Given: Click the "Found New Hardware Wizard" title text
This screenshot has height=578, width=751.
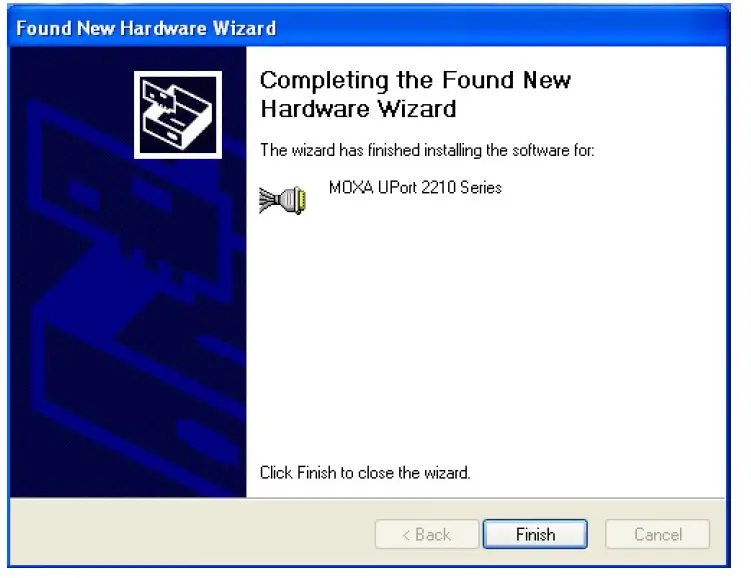Looking at the screenshot, I should (x=146, y=28).
